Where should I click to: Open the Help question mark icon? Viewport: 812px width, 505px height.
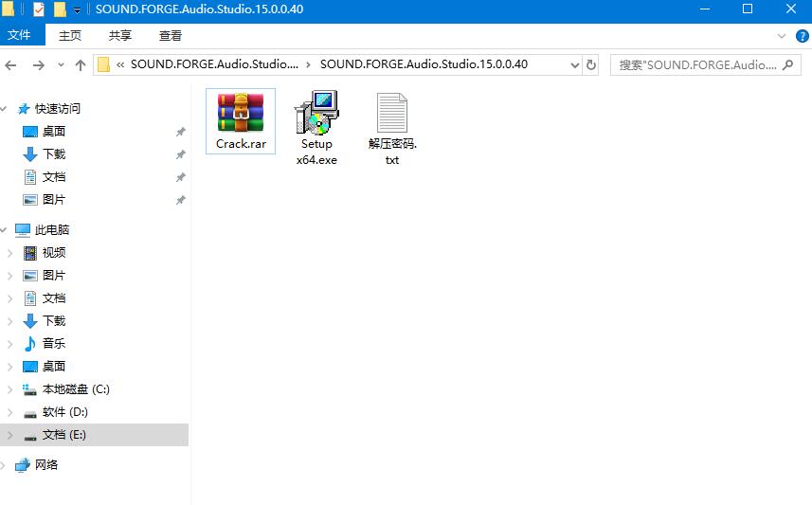pyautogui.click(x=803, y=36)
